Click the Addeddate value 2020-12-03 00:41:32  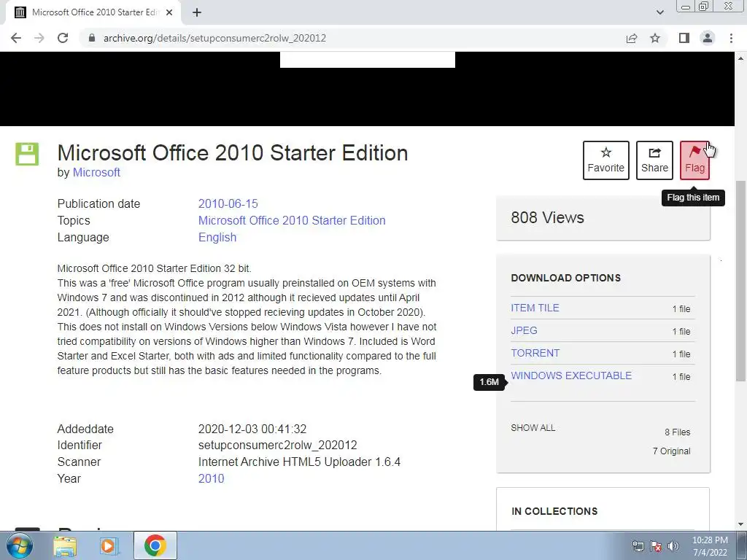[x=252, y=429]
